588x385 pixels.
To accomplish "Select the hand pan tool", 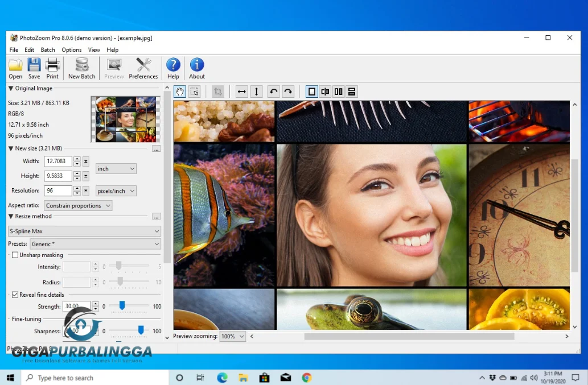I will tap(180, 92).
